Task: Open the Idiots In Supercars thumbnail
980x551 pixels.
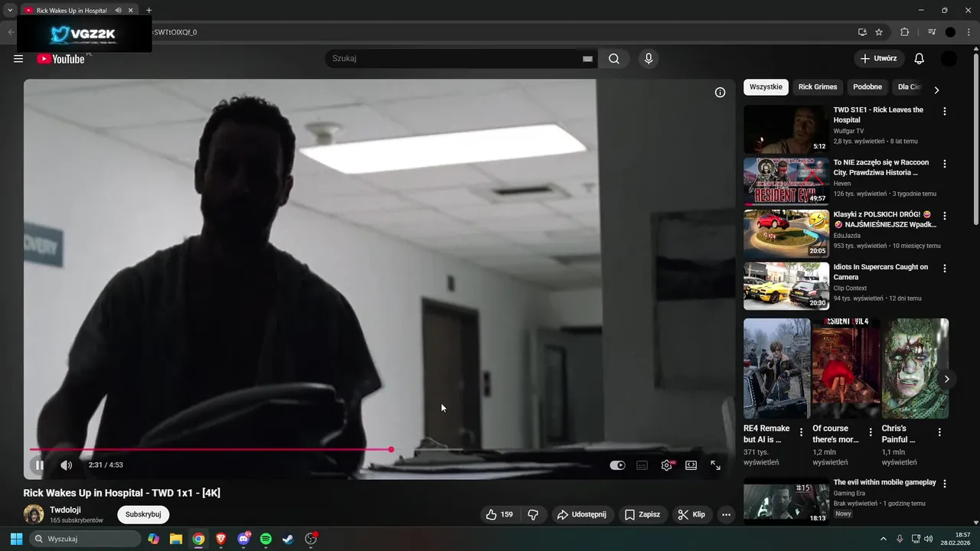Action: point(786,286)
